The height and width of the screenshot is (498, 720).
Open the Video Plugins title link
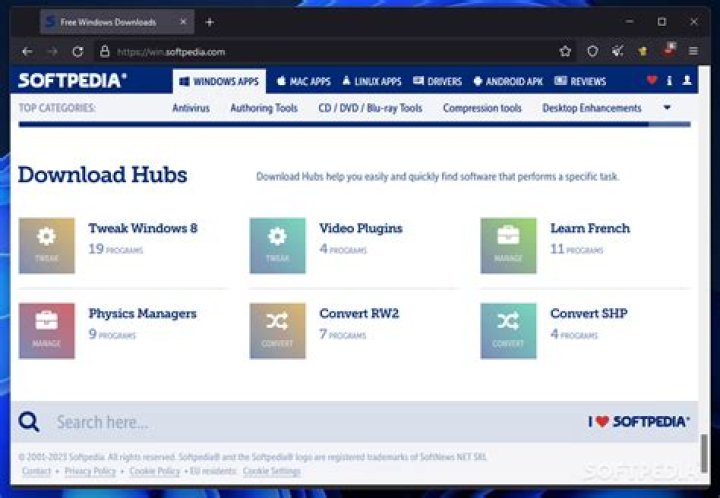pos(361,228)
